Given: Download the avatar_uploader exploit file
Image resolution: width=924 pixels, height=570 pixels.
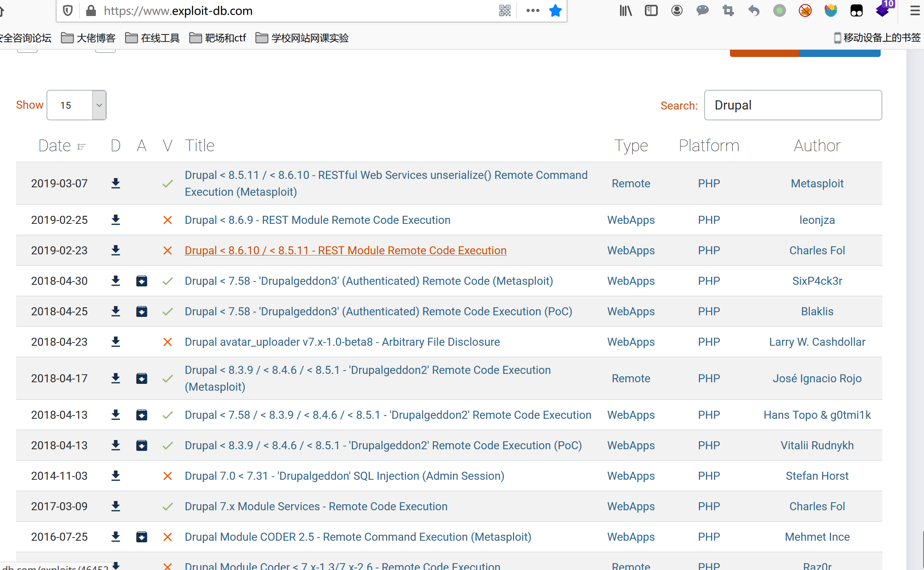Looking at the screenshot, I should tap(115, 342).
